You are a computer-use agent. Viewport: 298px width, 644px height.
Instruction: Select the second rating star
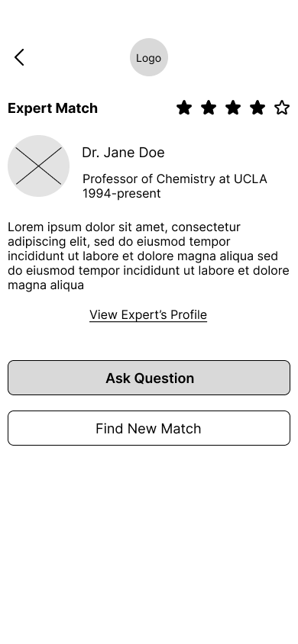click(209, 108)
